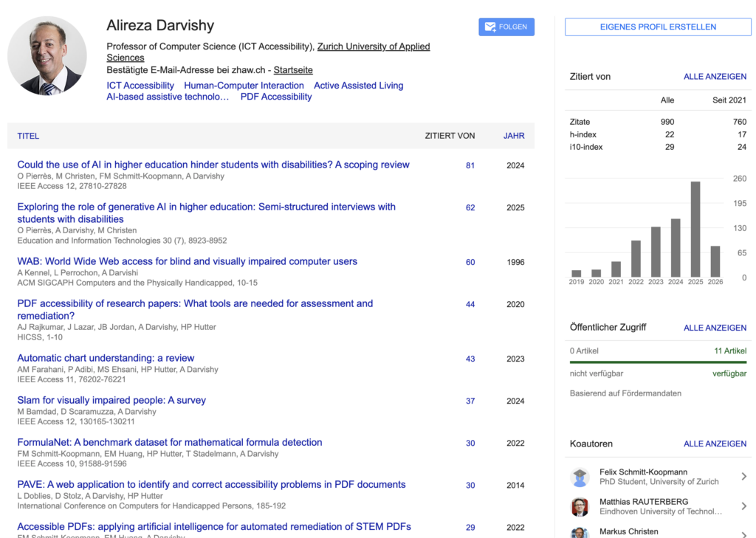This screenshot has height=538, width=756.
Task: Open Slam for visually impaired people survey
Action: (111, 400)
